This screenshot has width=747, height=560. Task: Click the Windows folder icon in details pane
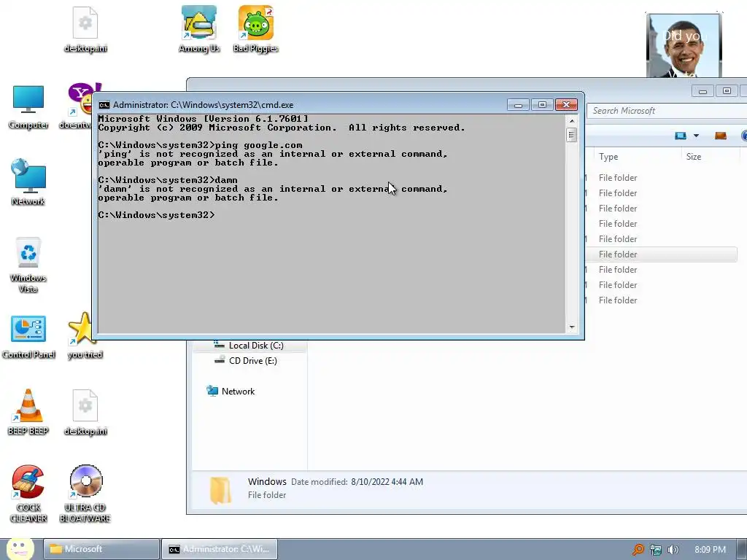[x=220, y=489]
